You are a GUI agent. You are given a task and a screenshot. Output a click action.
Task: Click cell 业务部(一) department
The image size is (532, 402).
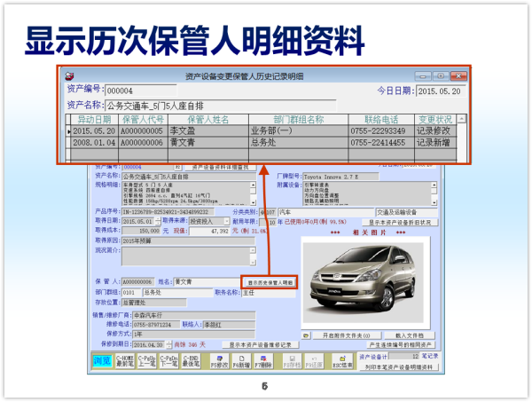[298, 130]
